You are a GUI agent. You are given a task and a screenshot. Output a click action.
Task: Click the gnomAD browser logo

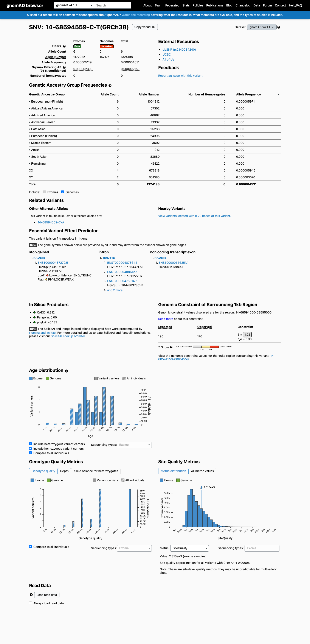pos(25,6)
